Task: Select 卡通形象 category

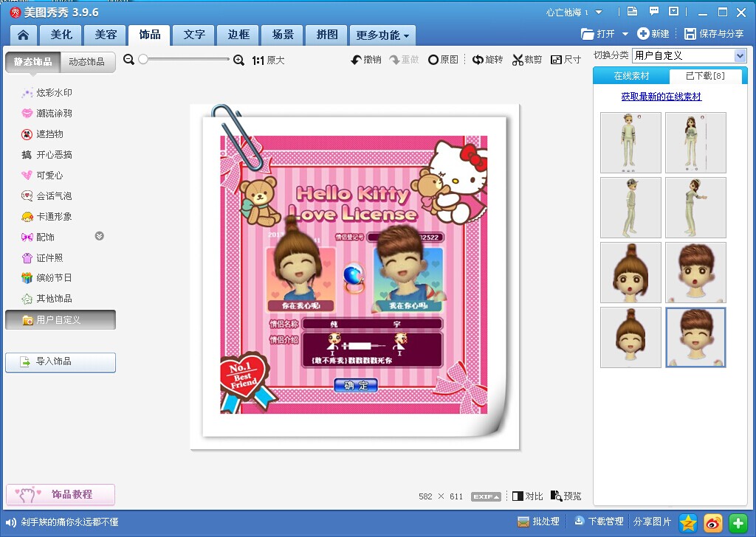Action: pos(47,217)
